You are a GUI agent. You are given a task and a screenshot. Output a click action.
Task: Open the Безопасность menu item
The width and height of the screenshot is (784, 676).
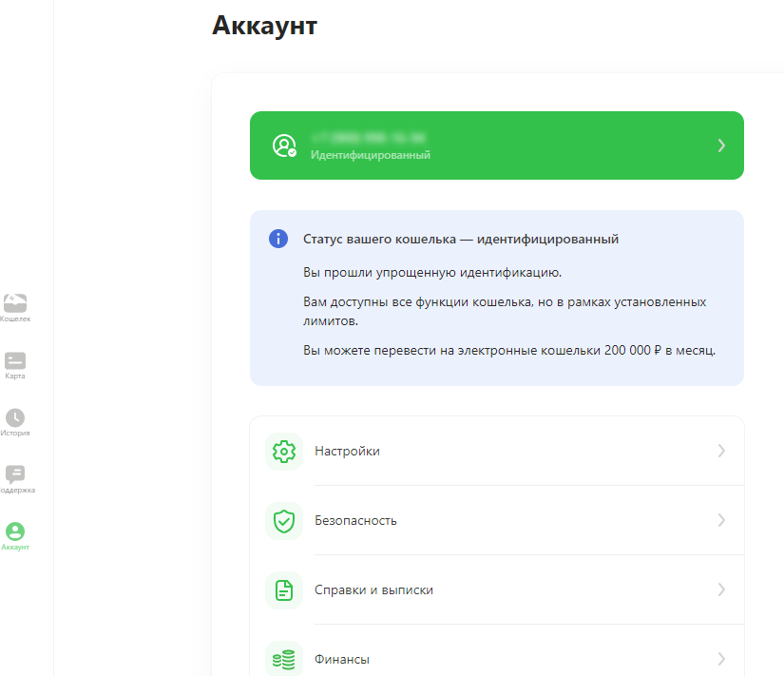pos(497,521)
